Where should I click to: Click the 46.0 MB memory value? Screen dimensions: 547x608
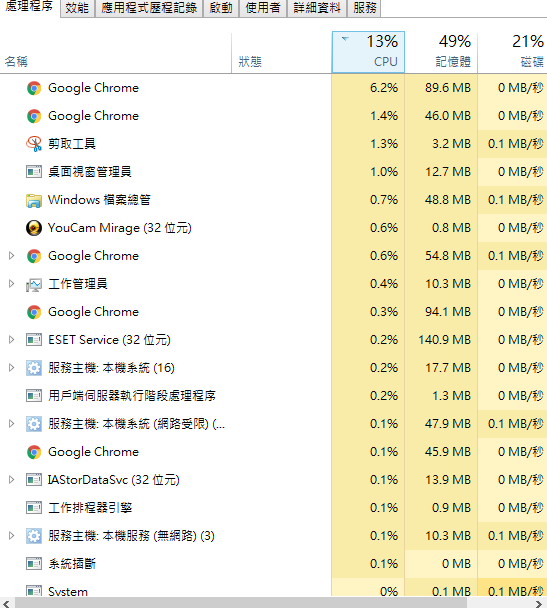tap(448, 116)
